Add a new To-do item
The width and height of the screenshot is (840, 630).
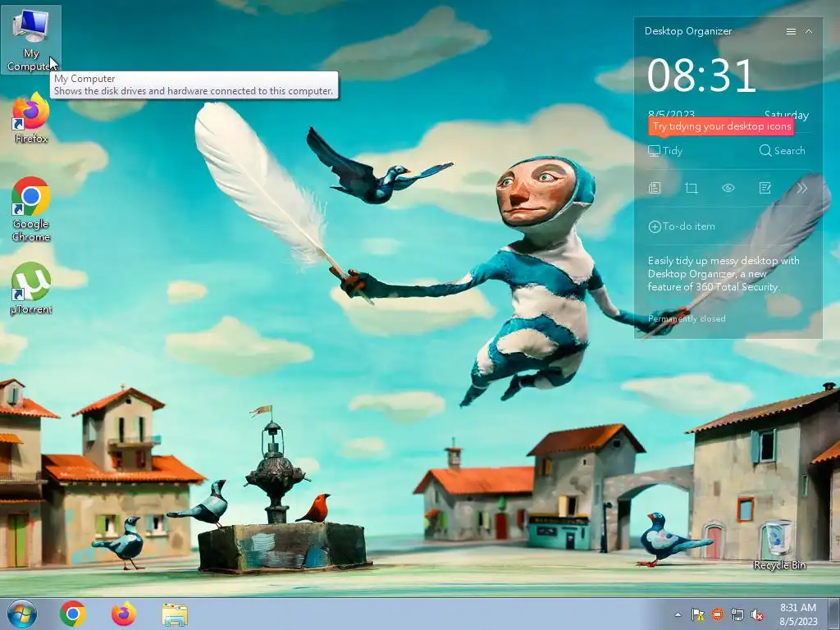point(682,226)
